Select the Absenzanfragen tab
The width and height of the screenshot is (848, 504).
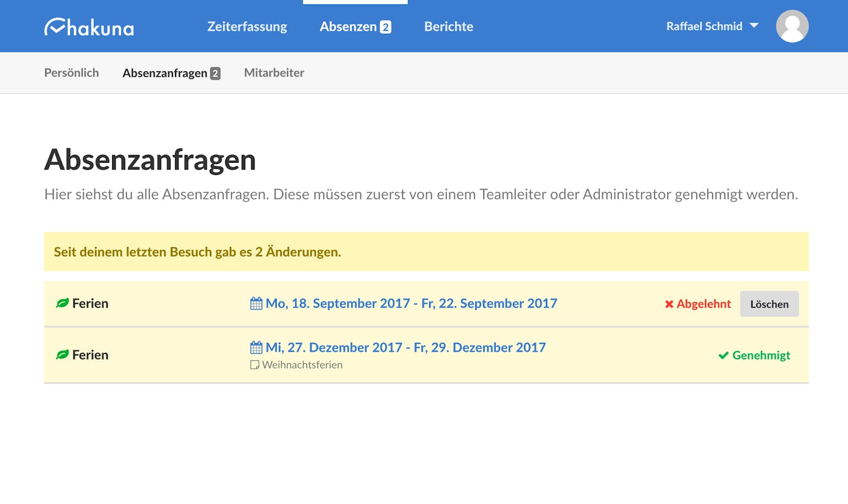(165, 73)
